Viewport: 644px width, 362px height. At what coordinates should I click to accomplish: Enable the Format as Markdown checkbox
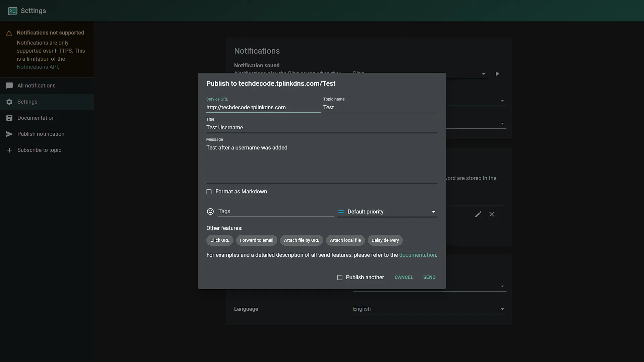tap(209, 192)
